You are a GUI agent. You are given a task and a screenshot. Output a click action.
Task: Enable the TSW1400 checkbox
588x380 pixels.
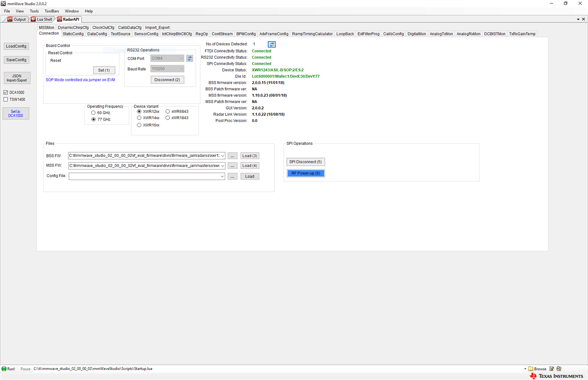click(x=6, y=100)
